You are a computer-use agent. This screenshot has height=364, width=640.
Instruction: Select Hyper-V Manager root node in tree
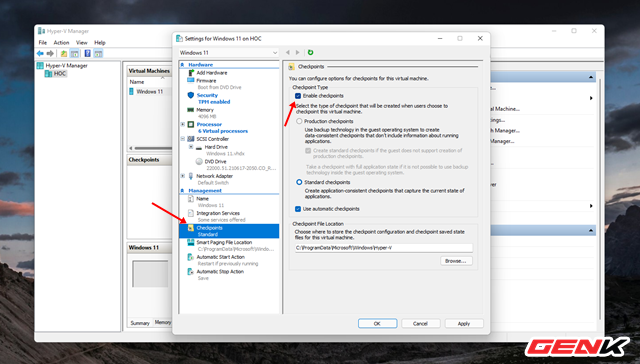62,65
